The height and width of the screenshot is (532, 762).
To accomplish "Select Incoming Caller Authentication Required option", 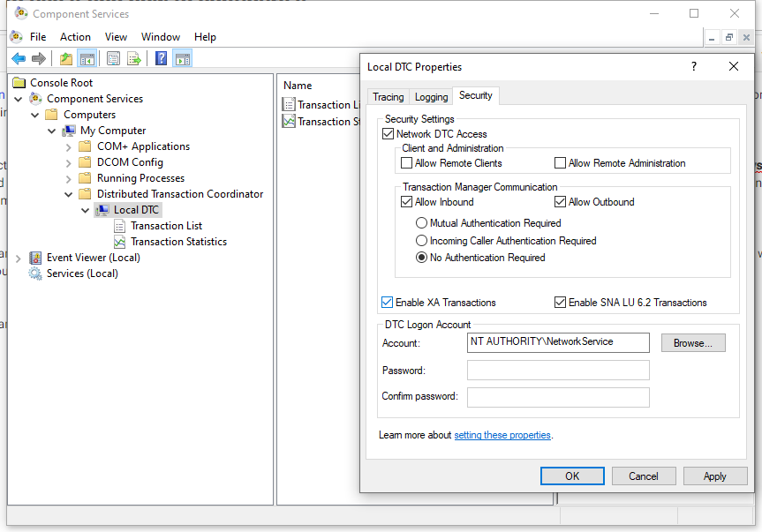I will tap(421, 241).
